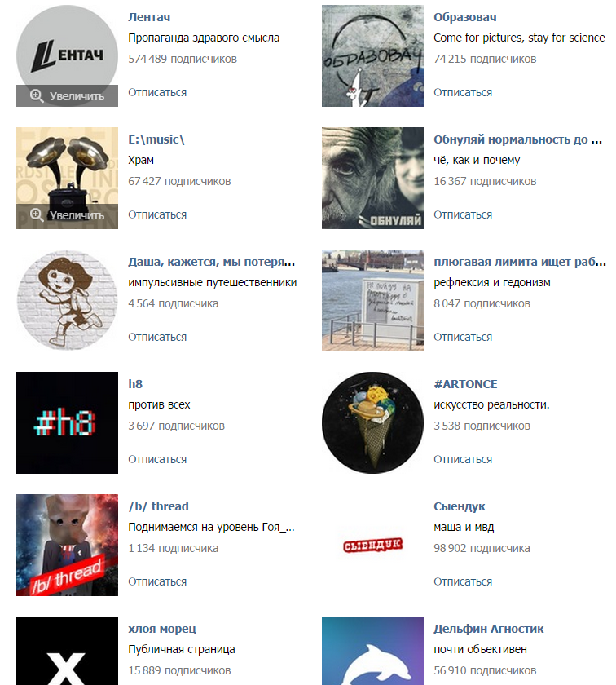Screen dimensions: 616x685
Task: Click the ice cream planet #ARTONCE avatar
Action: pyautogui.click(x=372, y=422)
